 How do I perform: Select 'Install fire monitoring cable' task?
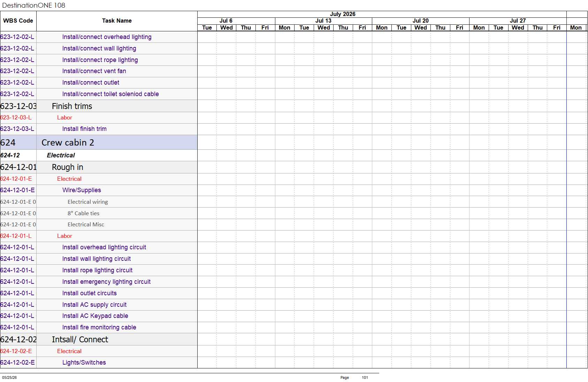pyautogui.click(x=99, y=327)
